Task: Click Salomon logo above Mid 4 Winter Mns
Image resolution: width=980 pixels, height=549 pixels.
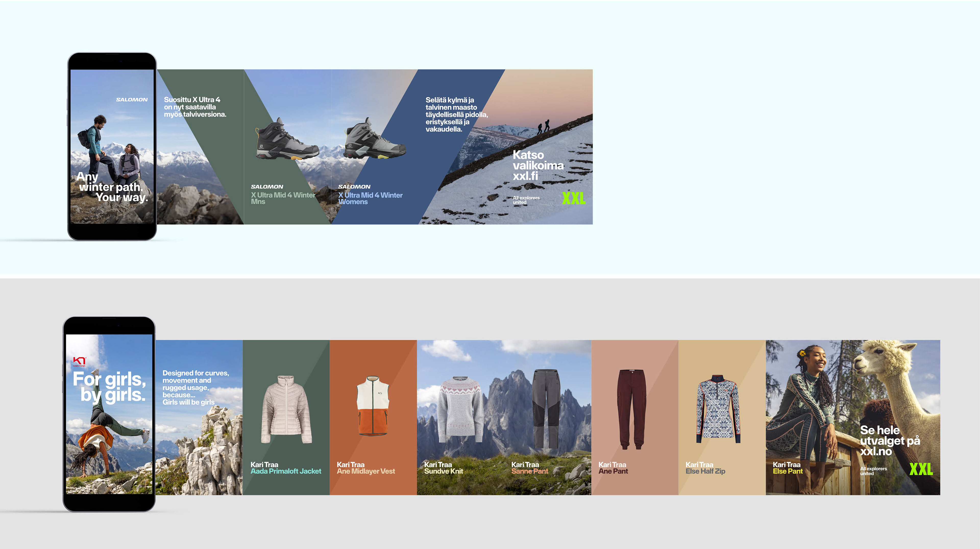Action: [267, 187]
